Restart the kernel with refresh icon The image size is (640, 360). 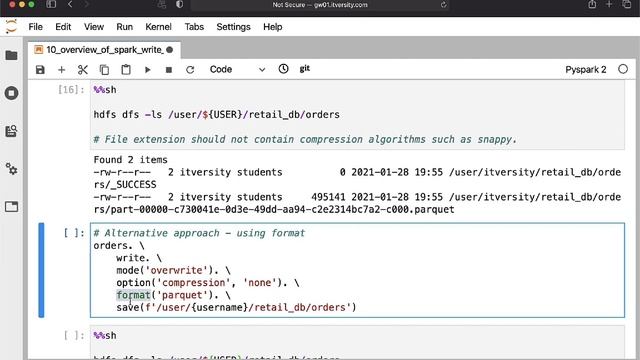190,70
